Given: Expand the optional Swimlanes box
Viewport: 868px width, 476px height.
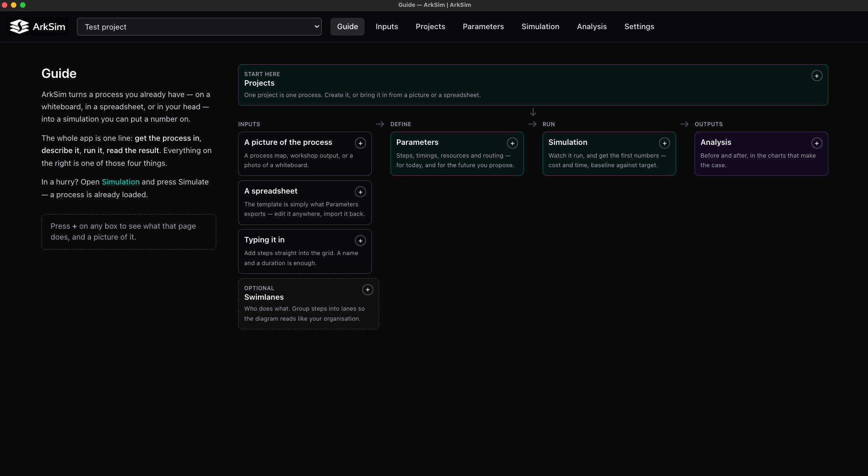Looking at the screenshot, I should (x=368, y=290).
